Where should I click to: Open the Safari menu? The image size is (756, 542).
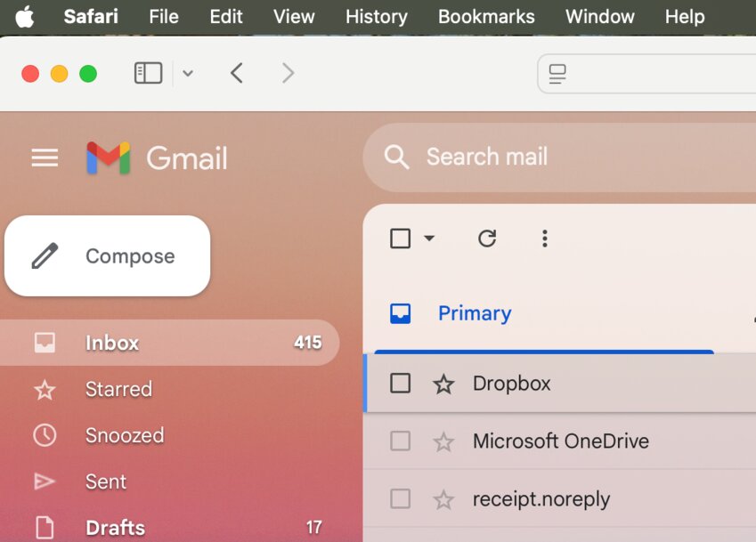[91, 17]
